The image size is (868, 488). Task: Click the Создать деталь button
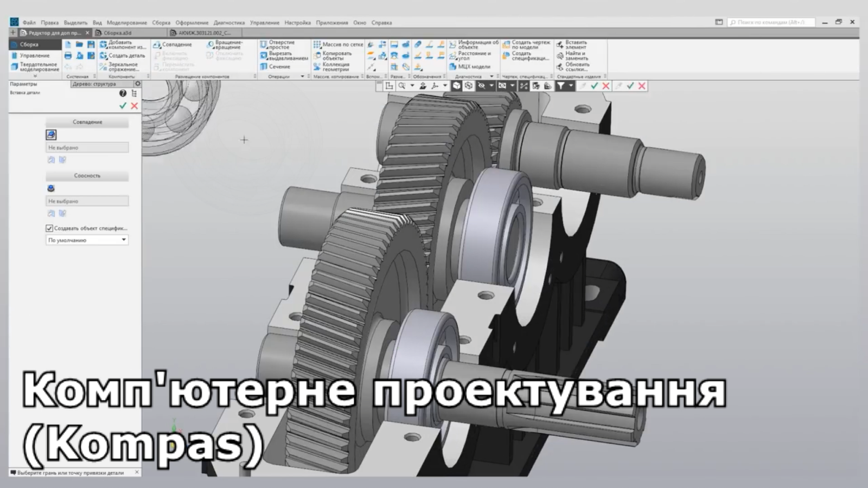(x=123, y=55)
